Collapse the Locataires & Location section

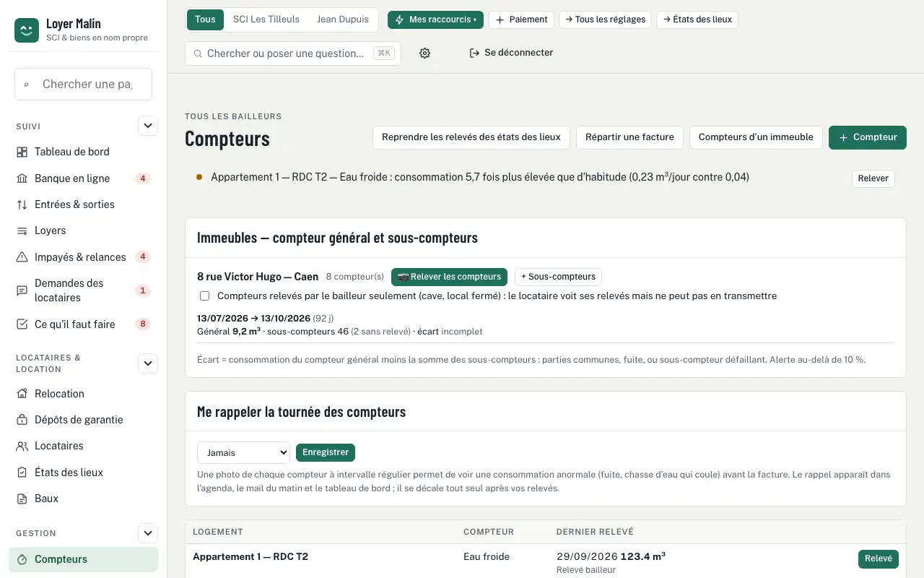pos(148,363)
